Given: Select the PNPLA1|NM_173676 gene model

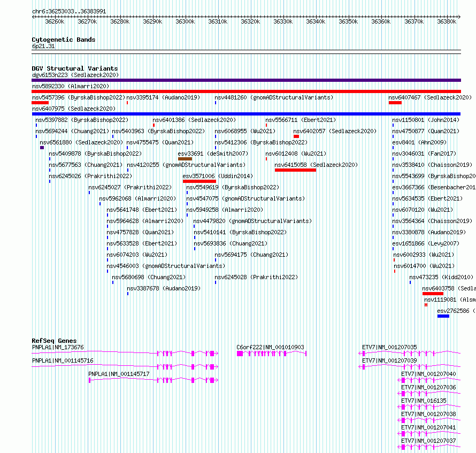Looking at the screenshot, I should tap(125, 353).
